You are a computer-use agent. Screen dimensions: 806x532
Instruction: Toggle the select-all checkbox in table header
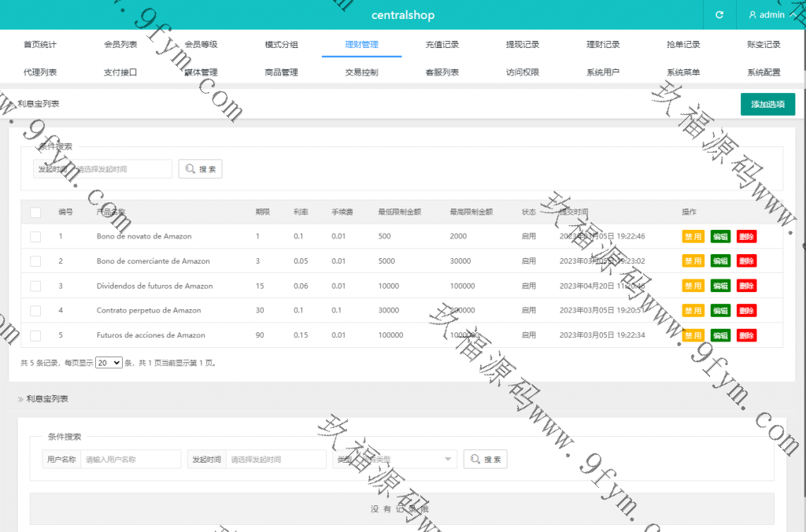tap(35, 212)
